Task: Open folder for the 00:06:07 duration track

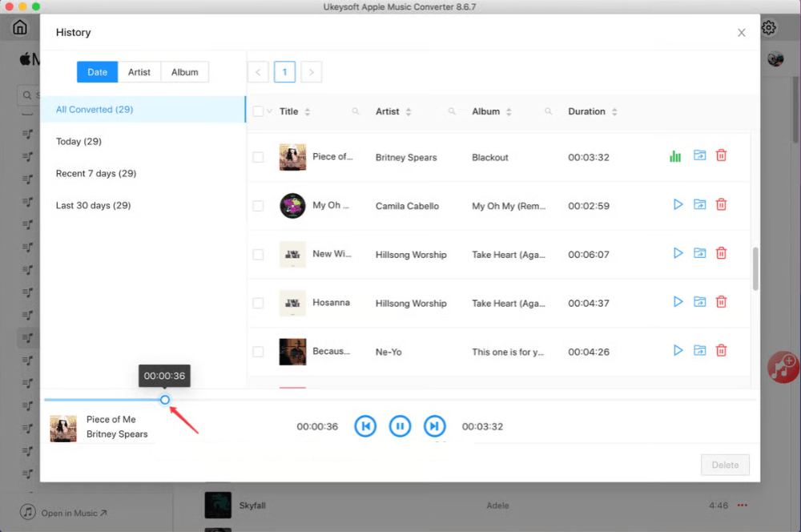Action: (x=699, y=253)
